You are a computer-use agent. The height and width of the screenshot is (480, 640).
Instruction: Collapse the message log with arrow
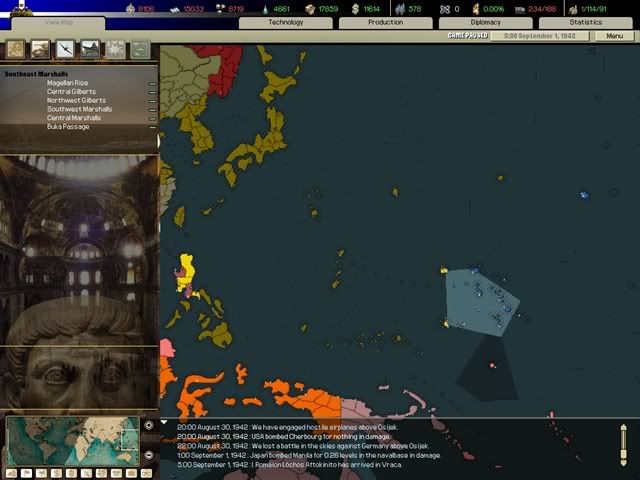[165, 422]
